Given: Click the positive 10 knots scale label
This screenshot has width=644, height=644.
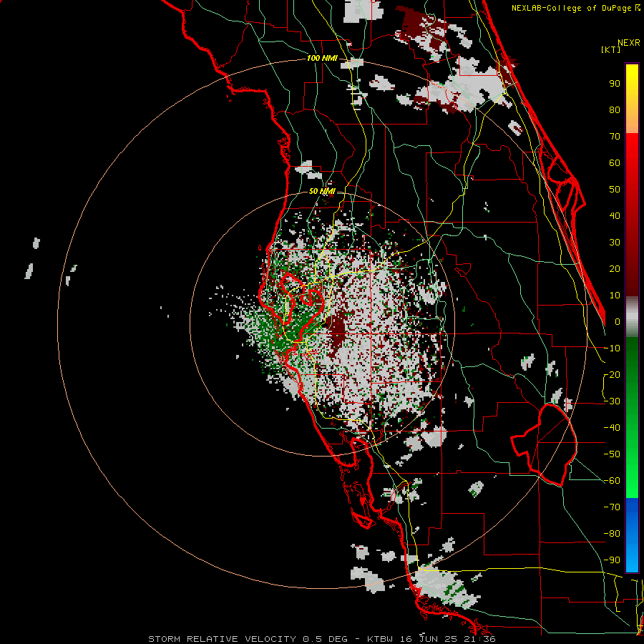Looking at the screenshot, I should [615, 296].
